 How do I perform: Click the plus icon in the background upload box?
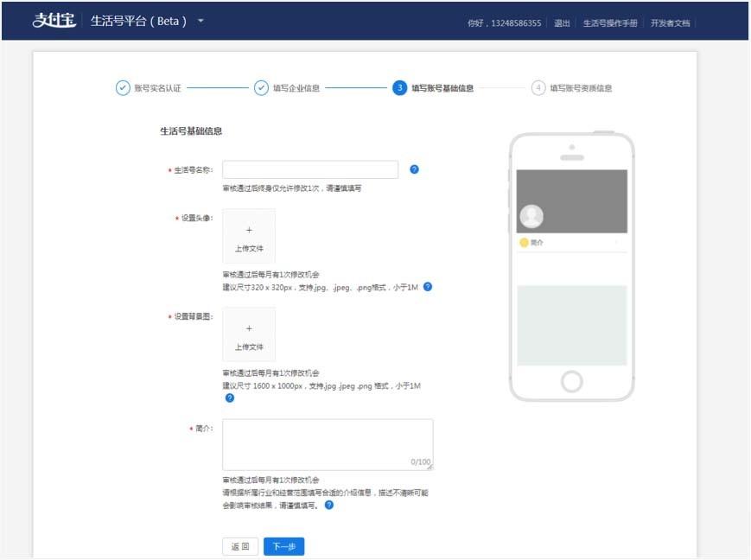coord(250,328)
